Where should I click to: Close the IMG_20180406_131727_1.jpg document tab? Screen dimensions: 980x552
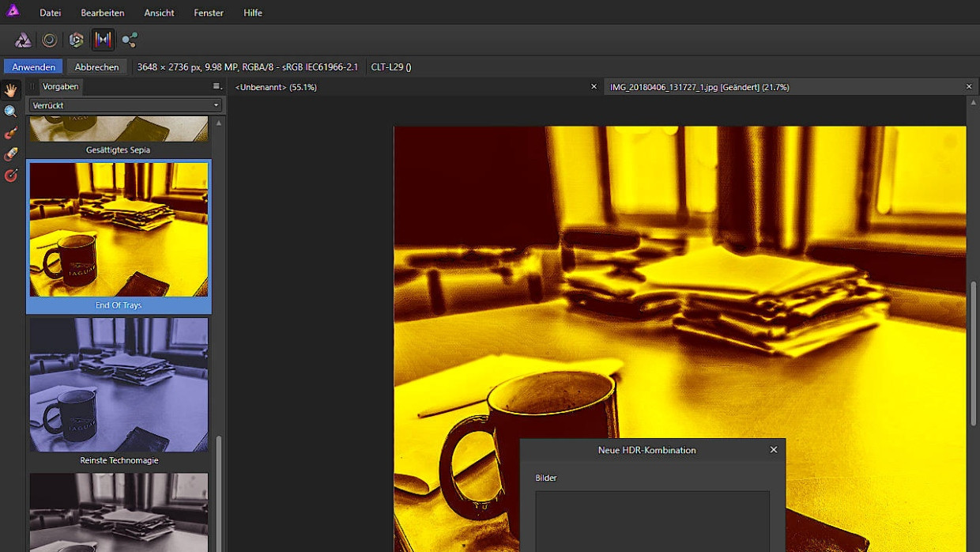pyautogui.click(x=969, y=87)
